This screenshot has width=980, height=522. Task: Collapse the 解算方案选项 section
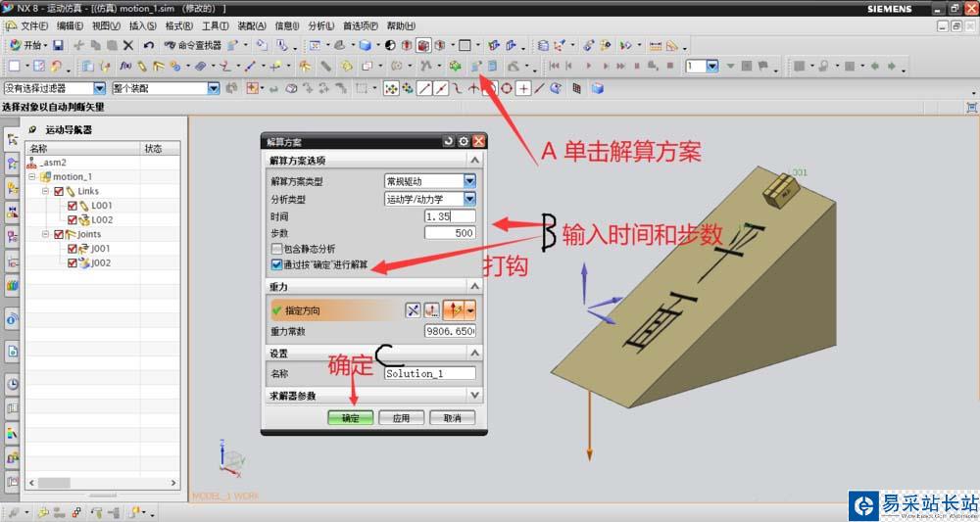474,161
